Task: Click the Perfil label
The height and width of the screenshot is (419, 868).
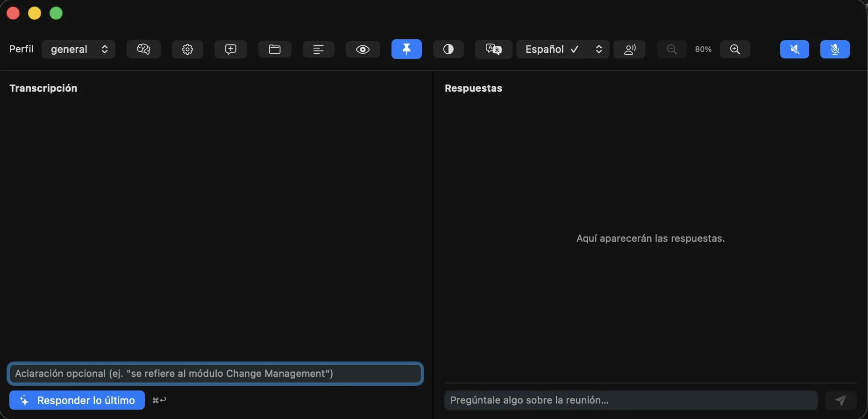Action: (21, 49)
